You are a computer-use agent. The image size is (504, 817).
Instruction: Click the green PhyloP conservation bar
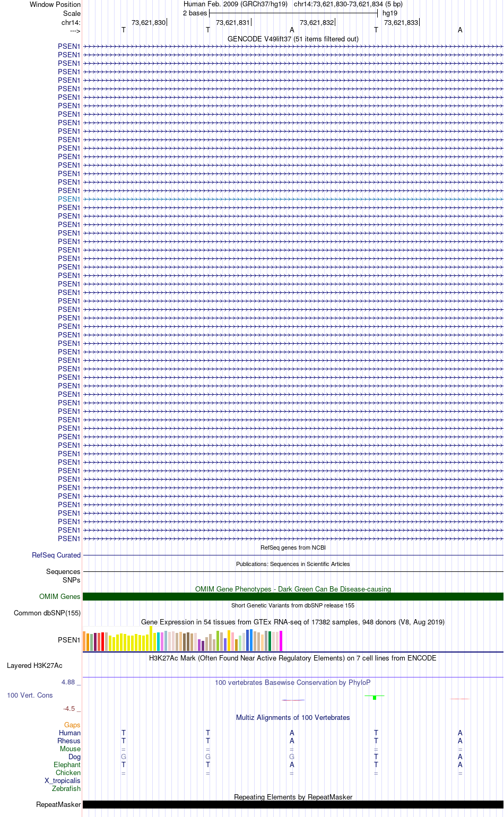tap(375, 698)
